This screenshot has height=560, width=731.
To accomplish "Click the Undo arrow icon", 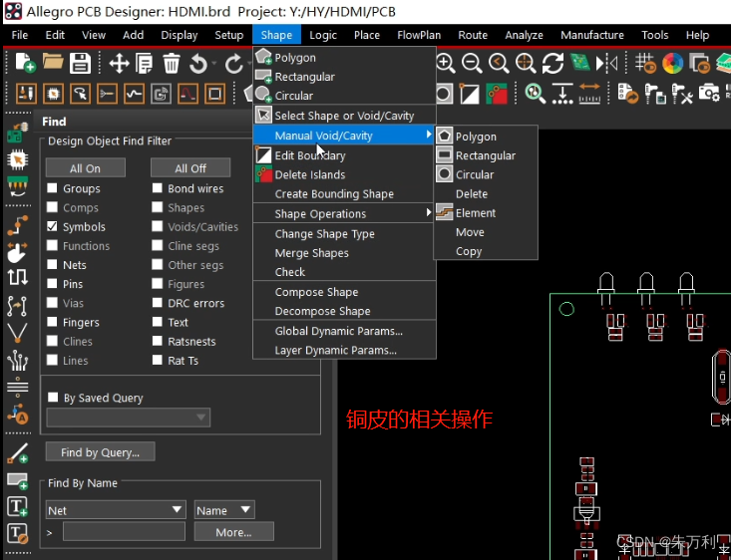I will click(x=198, y=64).
